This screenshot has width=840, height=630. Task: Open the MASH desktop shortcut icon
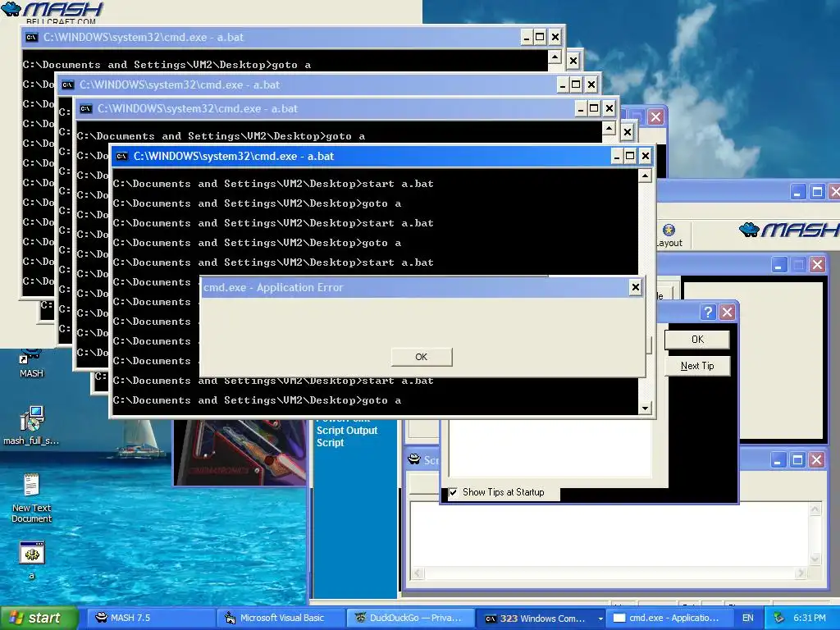[x=31, y=358]
